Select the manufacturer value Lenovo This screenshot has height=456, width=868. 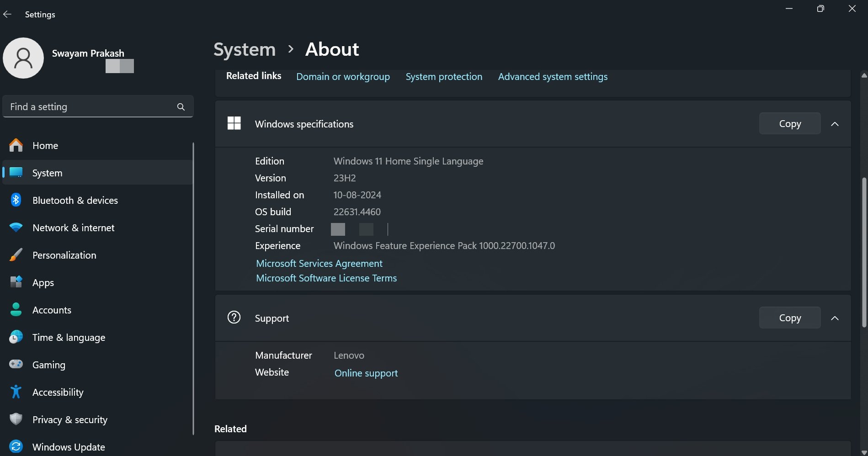tap(349, 355)
